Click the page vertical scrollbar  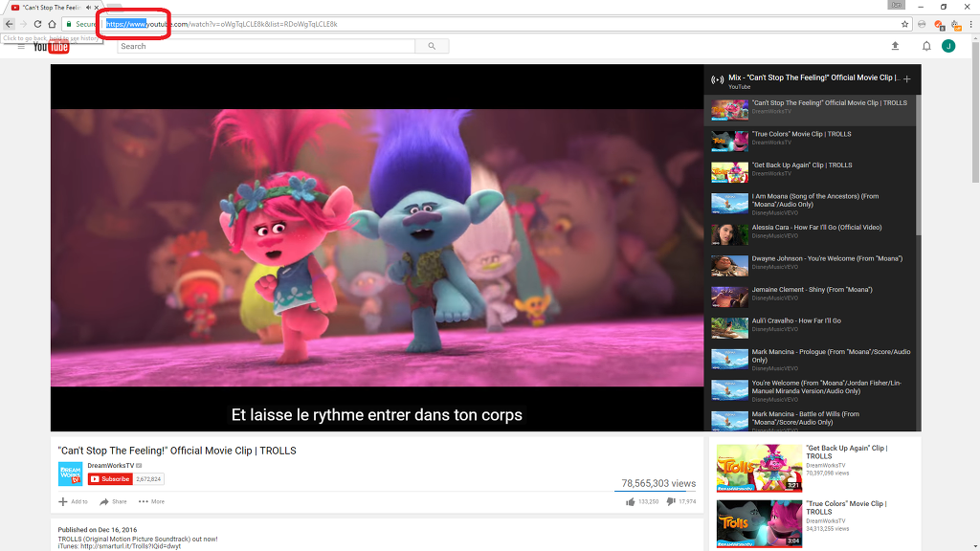click(975, 113)
